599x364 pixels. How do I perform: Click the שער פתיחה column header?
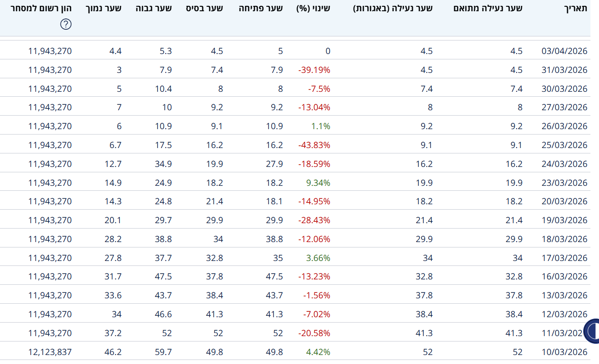coord(261,8)
